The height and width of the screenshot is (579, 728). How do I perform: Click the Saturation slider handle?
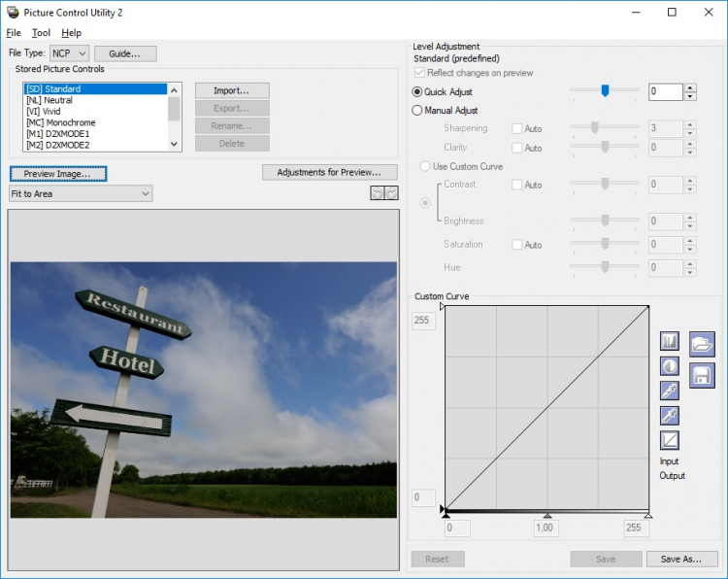point(605,244)
